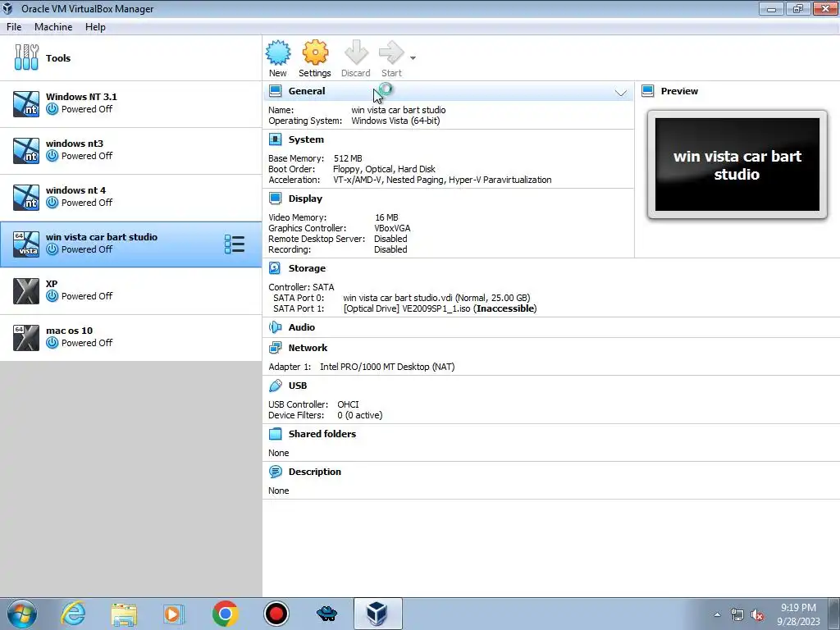Open the Shared folders heading link

coord(322,433)
